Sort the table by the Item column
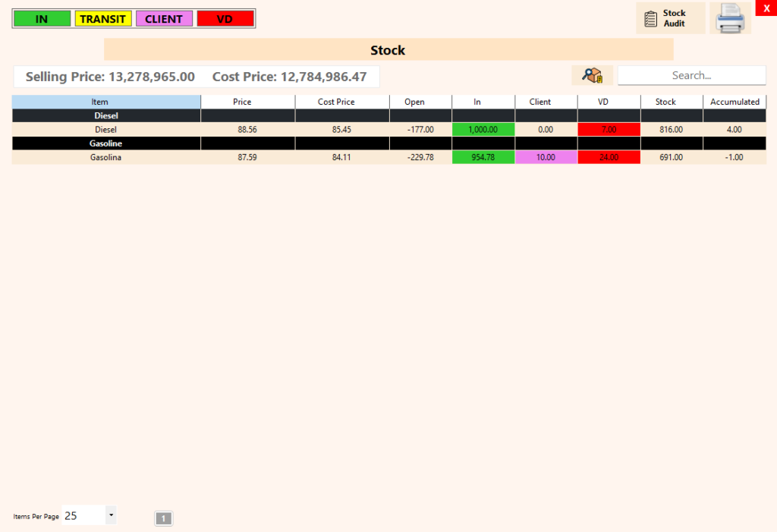 click(99, 101)
